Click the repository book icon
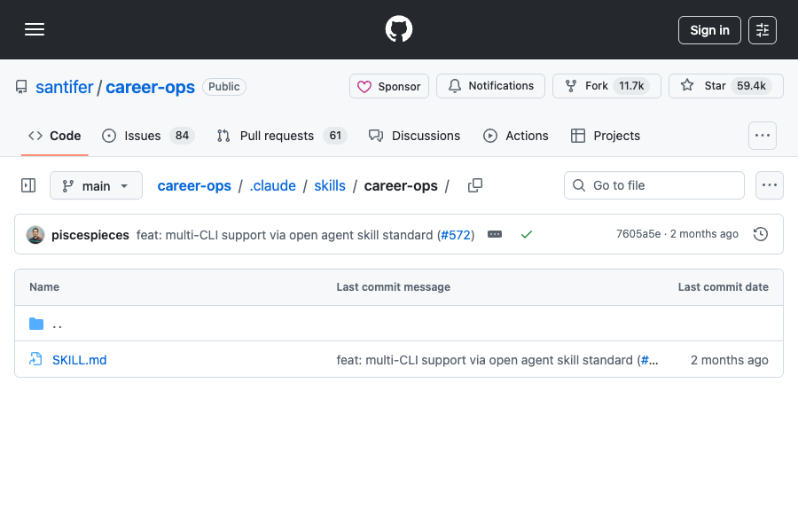This screenshot has height=532, width=798. click(x=21, y=87)
